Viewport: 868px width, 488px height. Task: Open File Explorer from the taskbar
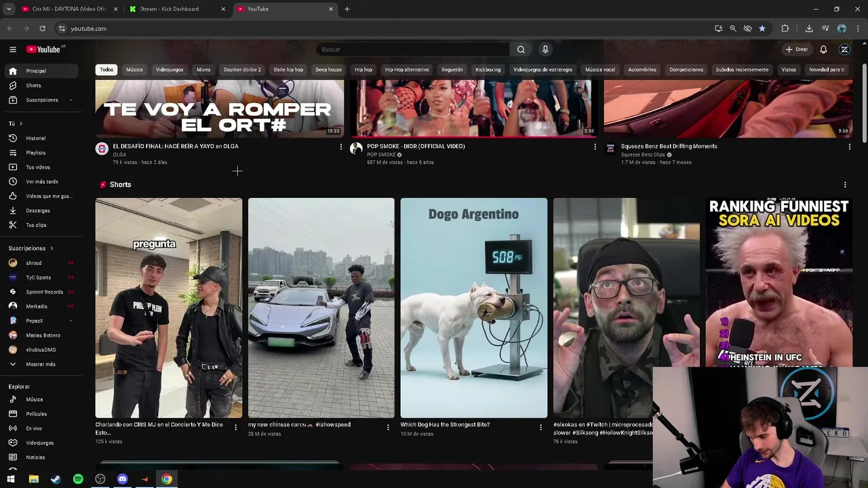point(33,479)
